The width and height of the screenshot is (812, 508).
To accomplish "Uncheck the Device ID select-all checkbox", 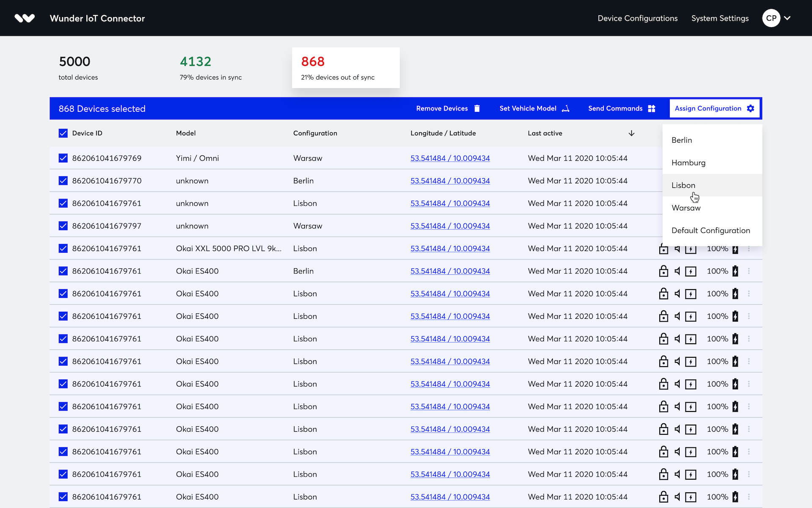I will pyautogui.click(x=63, y=133).
